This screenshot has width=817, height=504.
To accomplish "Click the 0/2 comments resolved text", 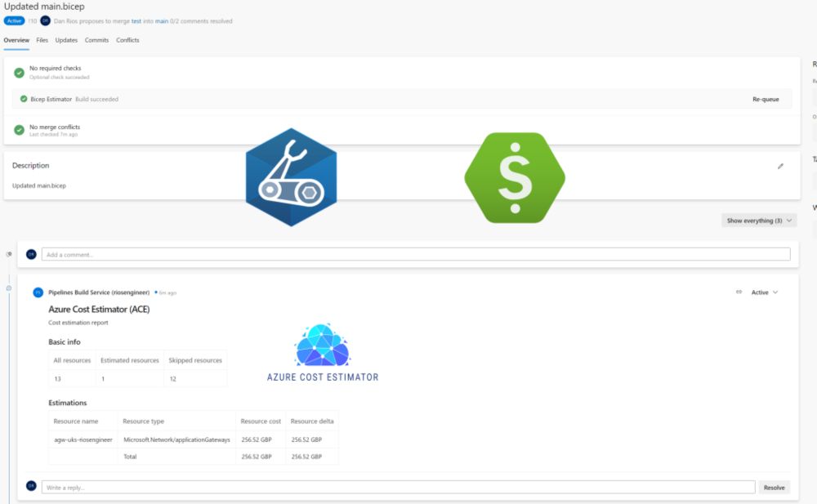I will (x=201, y=21).
